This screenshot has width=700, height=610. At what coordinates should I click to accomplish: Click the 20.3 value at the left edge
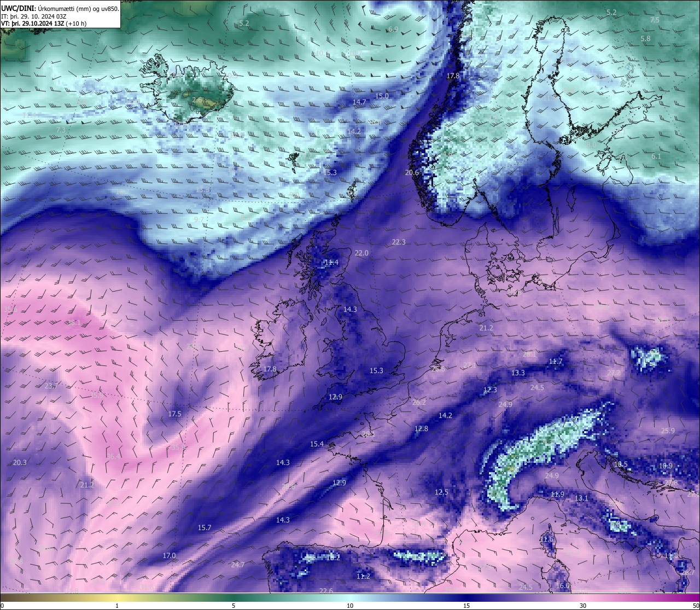19,463
